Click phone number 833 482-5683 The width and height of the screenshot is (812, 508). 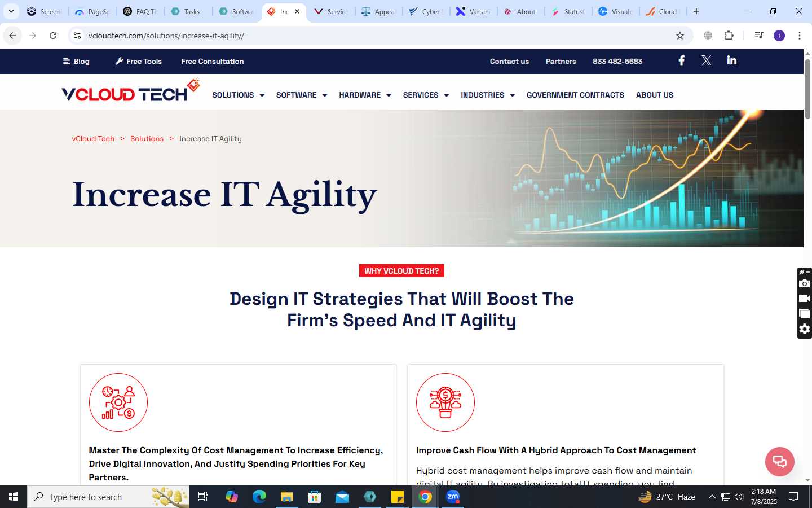(617, 61)
